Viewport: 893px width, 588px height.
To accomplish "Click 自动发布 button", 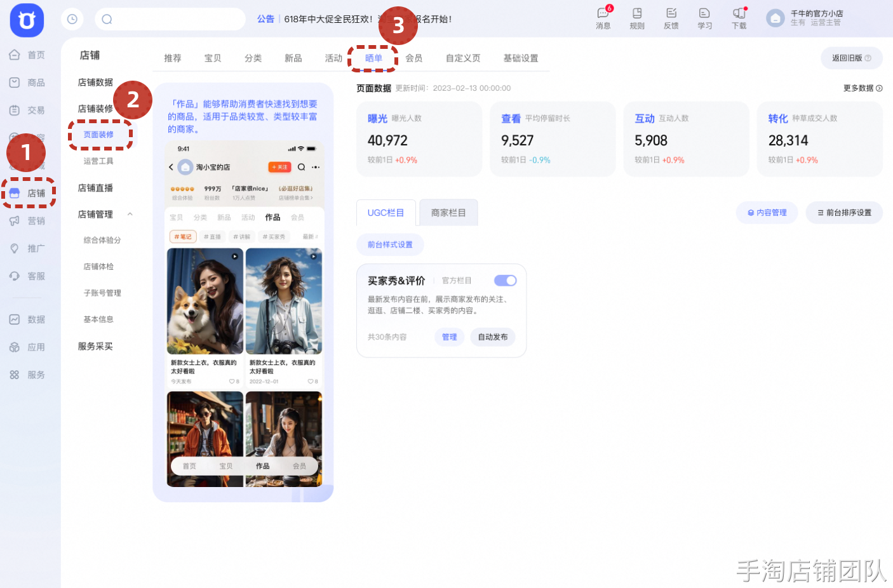I will pyautogui.click(x=493, y=337).
